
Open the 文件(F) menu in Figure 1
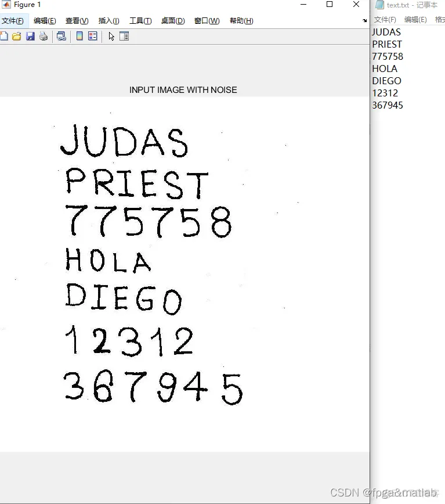click(13, 21)
